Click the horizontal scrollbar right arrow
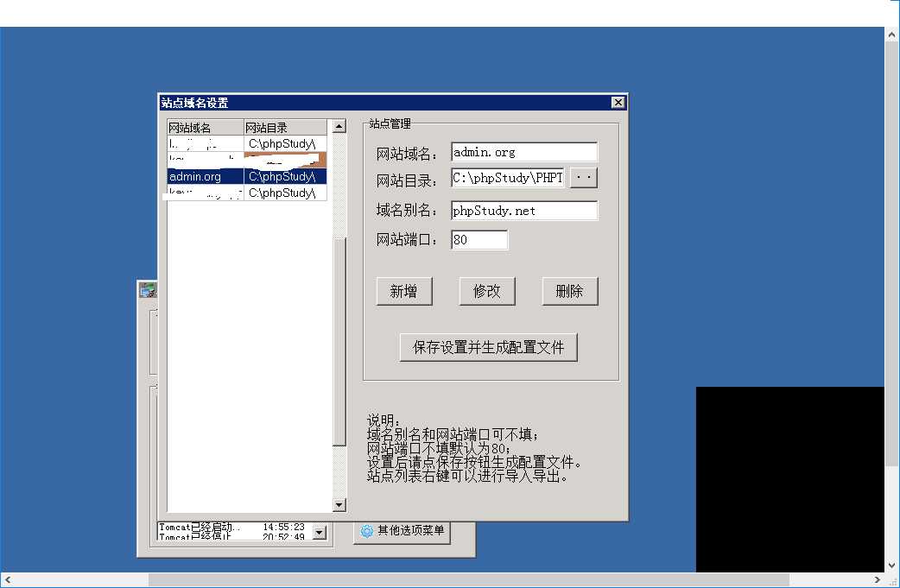Image resolution: width=900 pixels, height=588 pixels. [x=877, y=580]
